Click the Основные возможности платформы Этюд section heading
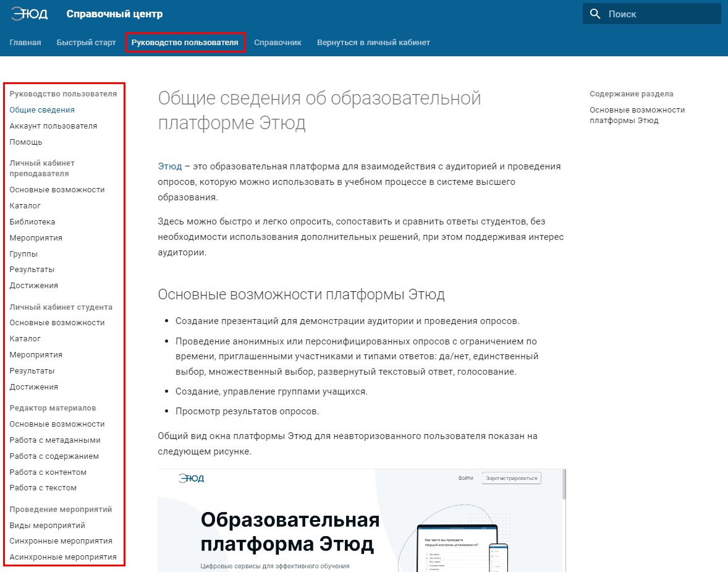728x572 pixels. pyautogui.click(x=302, y=294)
